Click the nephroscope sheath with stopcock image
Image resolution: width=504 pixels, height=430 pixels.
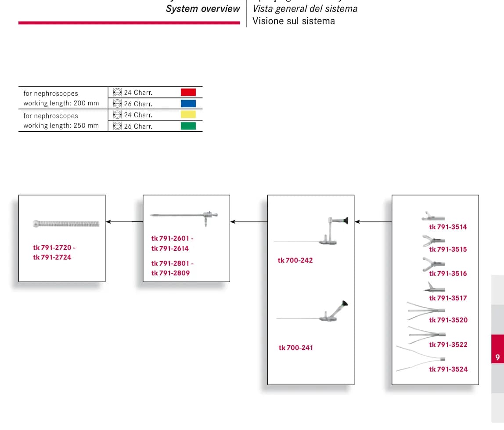(184, 218)
